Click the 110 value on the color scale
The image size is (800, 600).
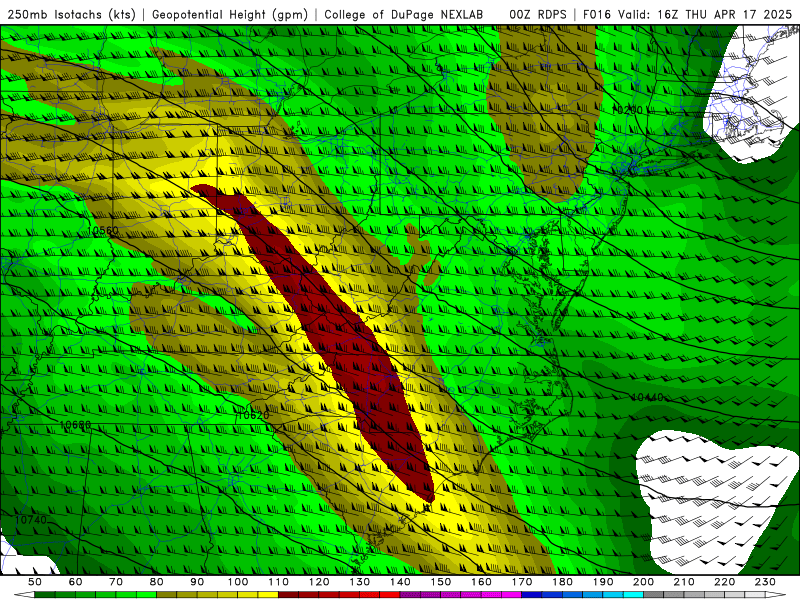coord(279,582)
